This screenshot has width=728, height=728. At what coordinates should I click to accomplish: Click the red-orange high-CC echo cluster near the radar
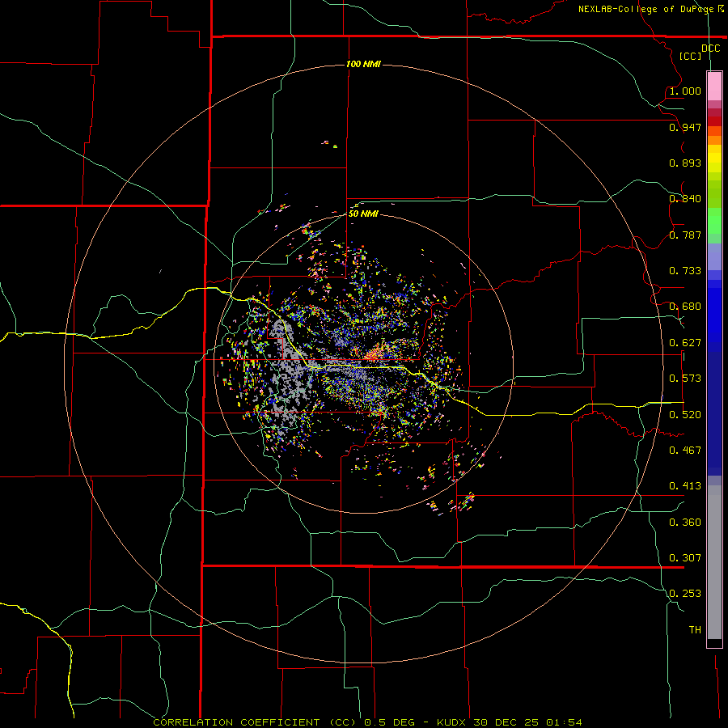[x=375, y=355]
